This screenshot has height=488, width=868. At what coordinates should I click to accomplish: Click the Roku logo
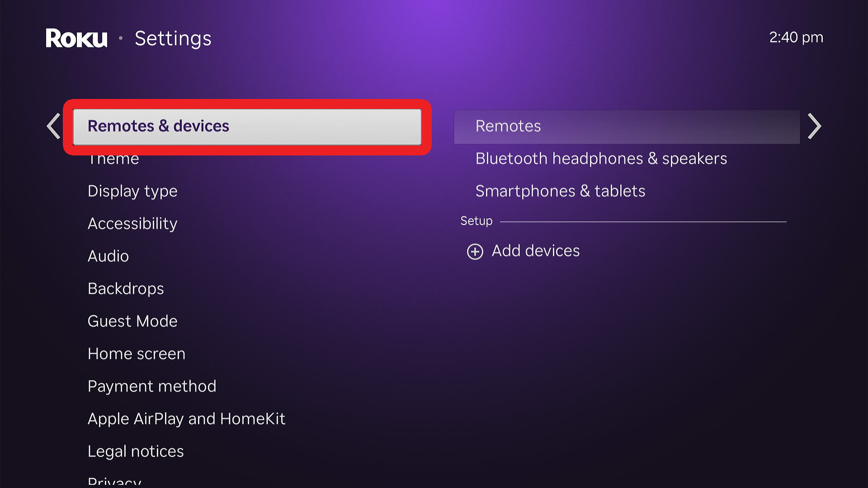click(76, 38)
